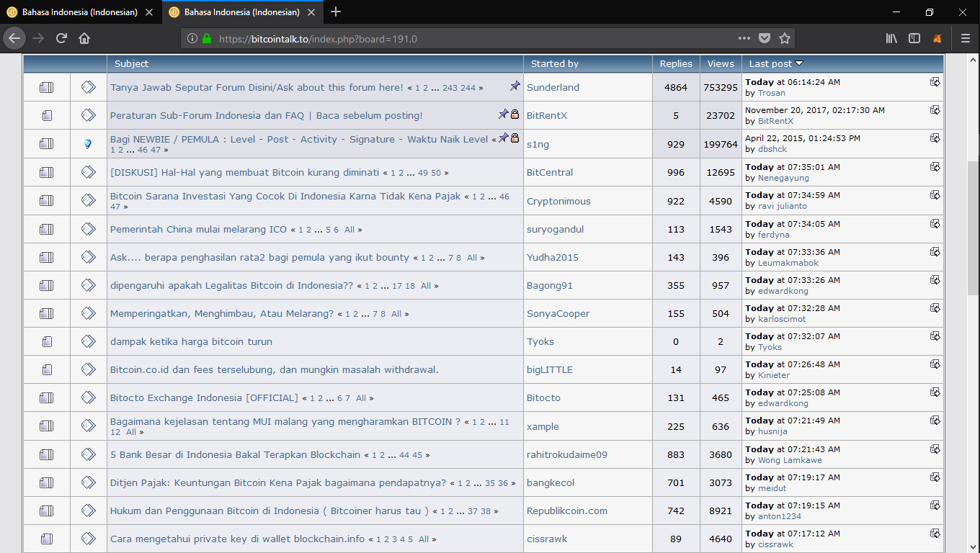Select the second Bahasa Indonesia tab
Screen dimensions: 980x553
[241, 12]
